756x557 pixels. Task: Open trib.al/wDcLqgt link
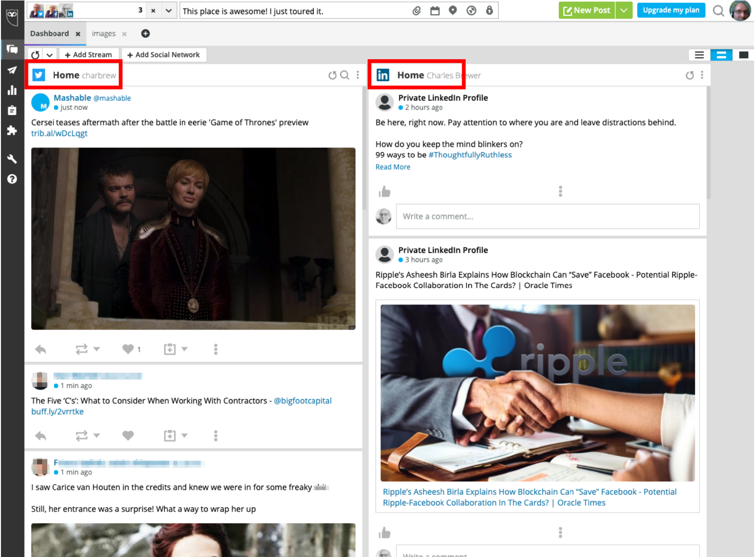[x=59, y=133]
